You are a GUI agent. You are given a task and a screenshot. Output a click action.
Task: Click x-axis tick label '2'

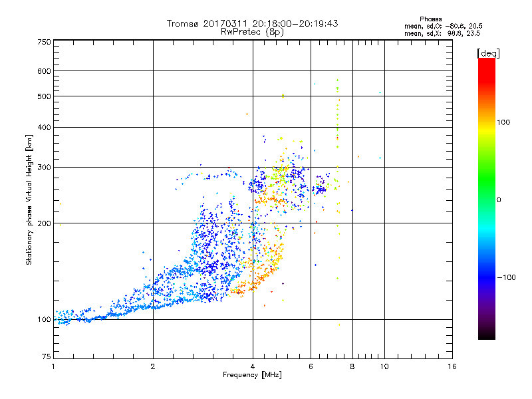[x=153, y=366]
